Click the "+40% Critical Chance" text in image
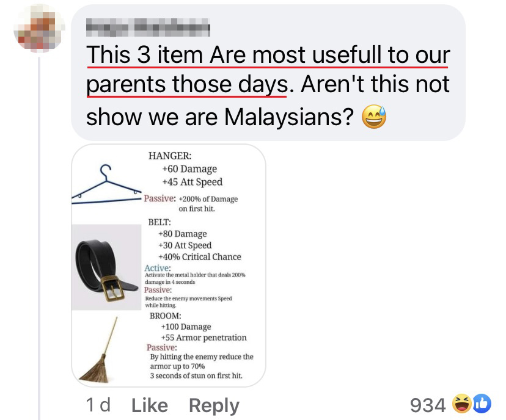The image size is (506, 420). (x=200, y=257)
